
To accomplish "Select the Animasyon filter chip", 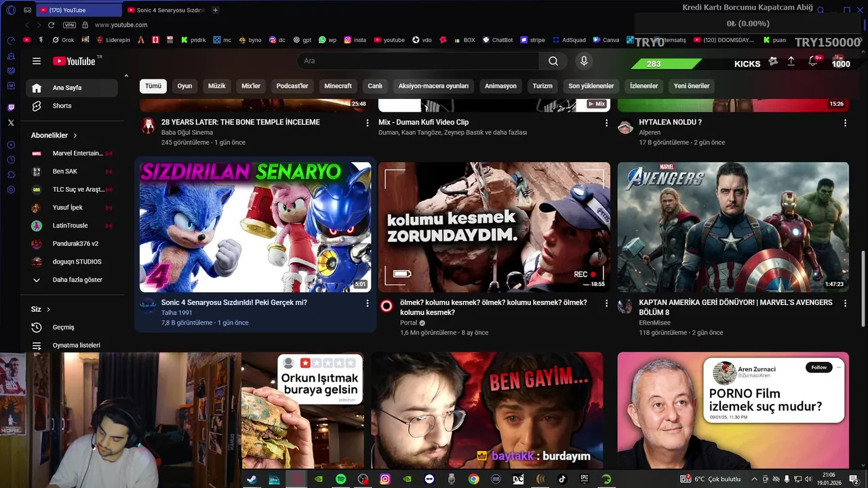I will (x=500, y=86).
